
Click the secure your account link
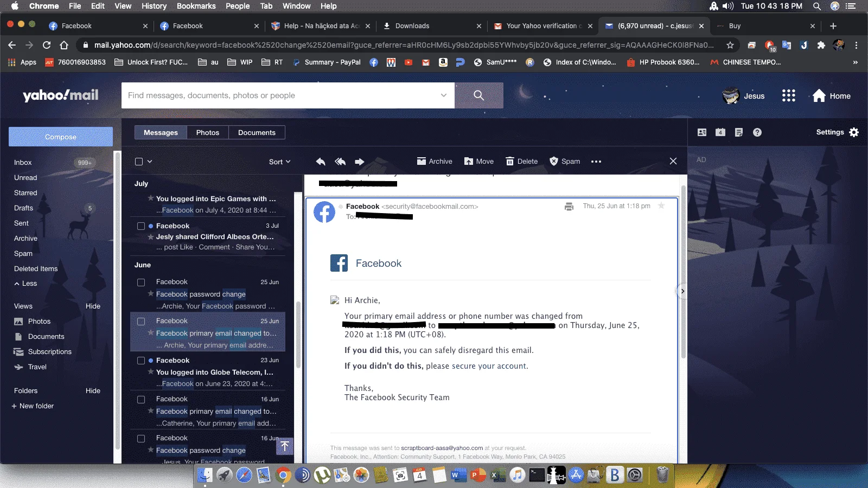[x=489, y=366]
